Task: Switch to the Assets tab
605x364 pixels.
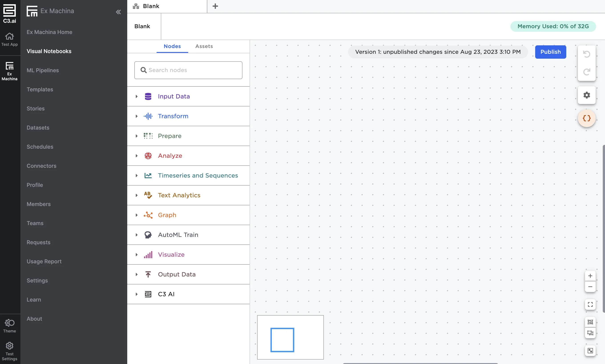Action: coord(204,46)
